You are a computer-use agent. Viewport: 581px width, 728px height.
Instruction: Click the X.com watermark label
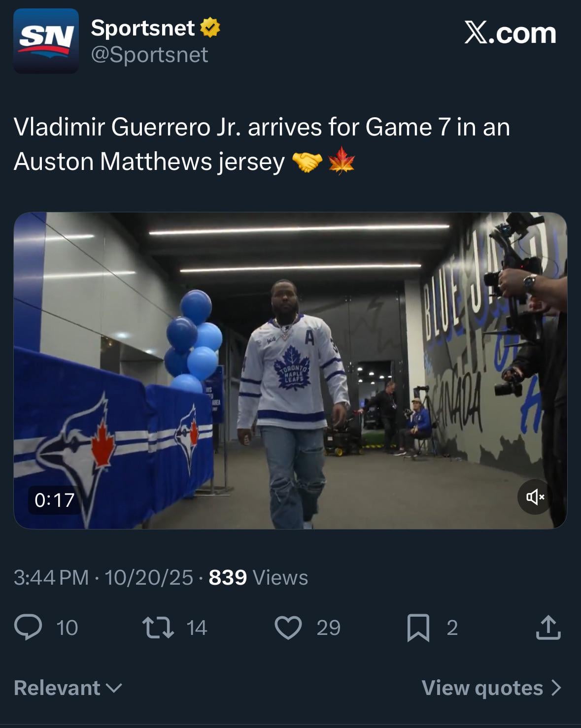(x=510, y=33)
